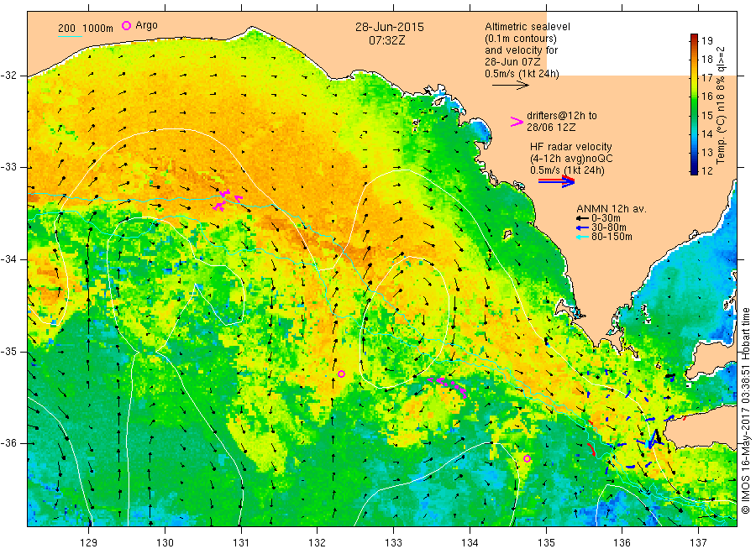Screen dimensions: 756x554
Task: Click the 19 degree label on colorbar
Action: click(706, 41)
